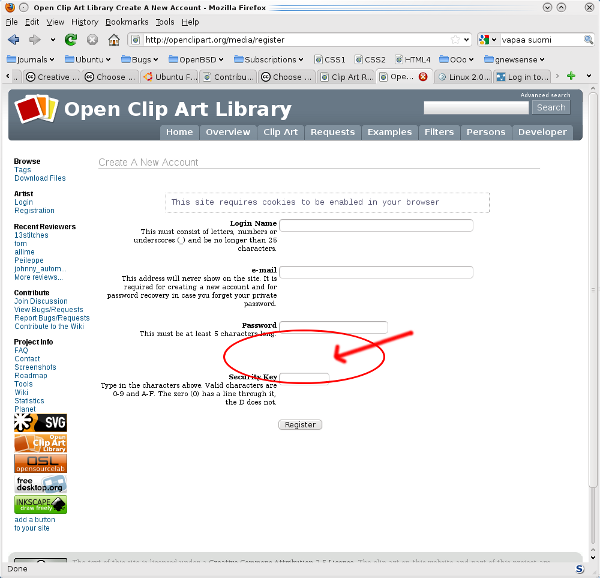600x578 pixels.
Task: Open a new tab with the green plus
Action: pos(571,76)
